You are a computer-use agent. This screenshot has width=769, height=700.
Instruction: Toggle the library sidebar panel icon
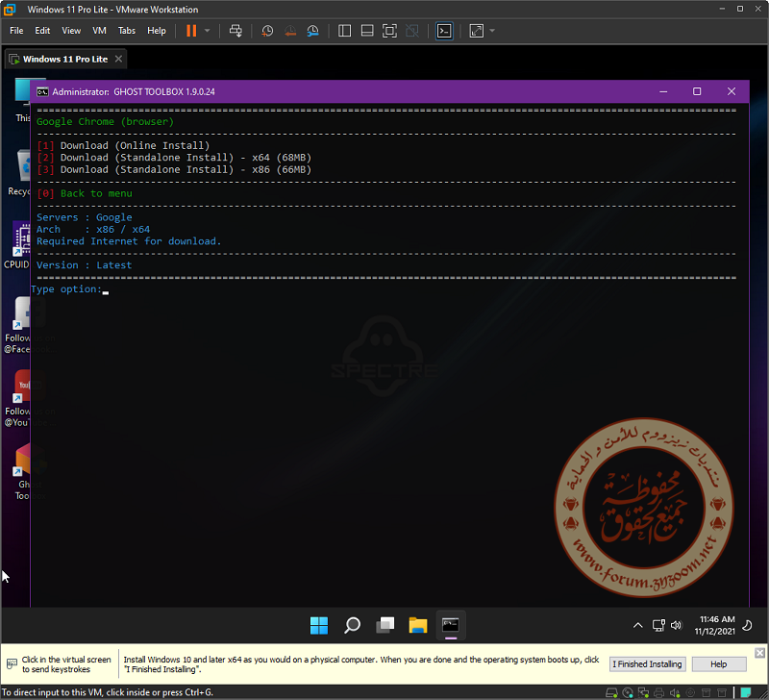coord(345,31)
